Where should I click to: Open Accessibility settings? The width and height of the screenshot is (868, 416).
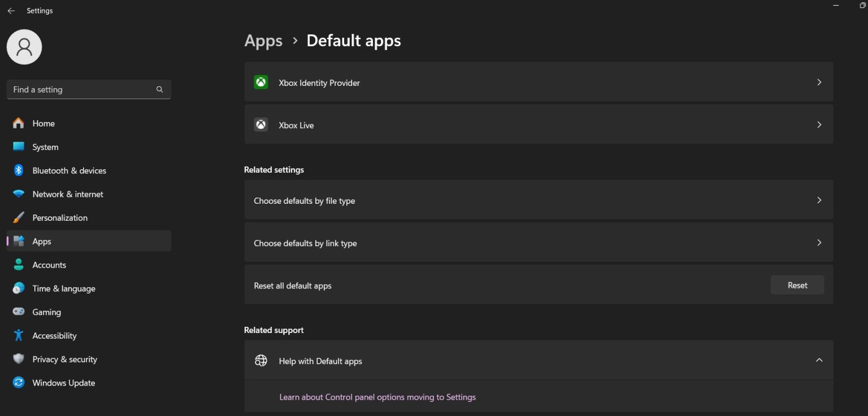(x=54, y=335)
